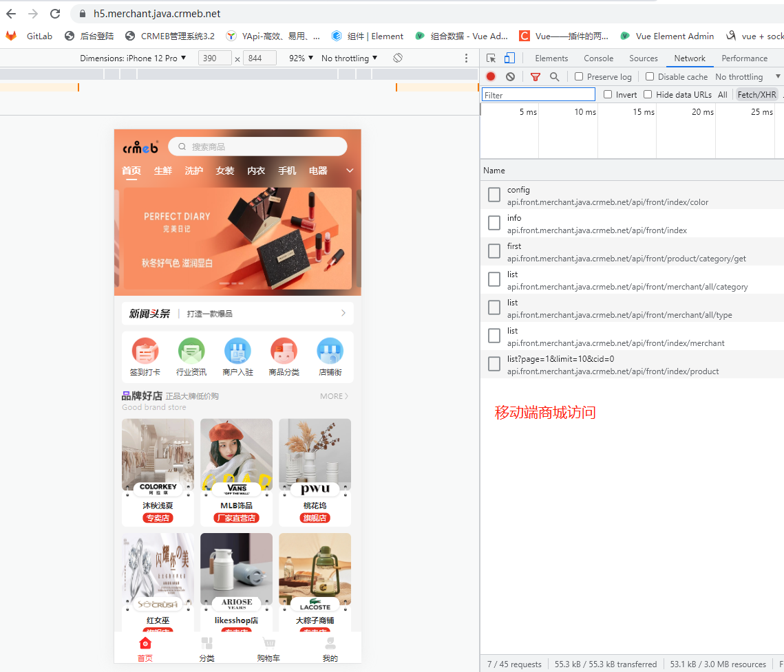Clear the network log
Screen dimensions: 784x672
tap(510, 76)
